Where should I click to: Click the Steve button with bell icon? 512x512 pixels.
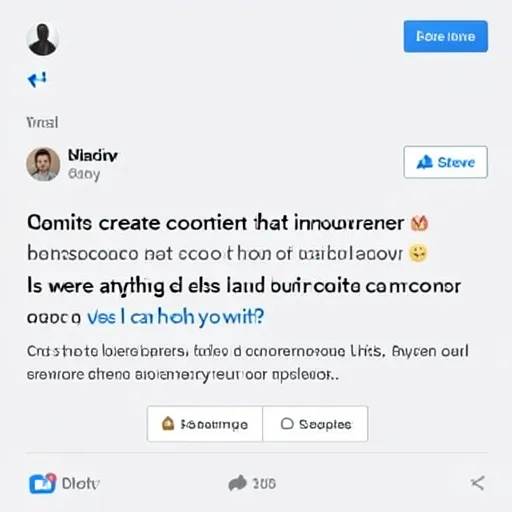pos(446,162)
